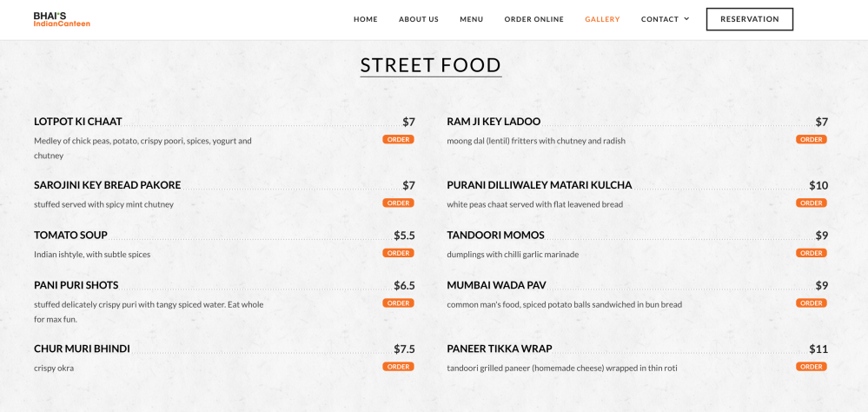Click the Bhai's Indian Canteen logo

coord(62,19)
